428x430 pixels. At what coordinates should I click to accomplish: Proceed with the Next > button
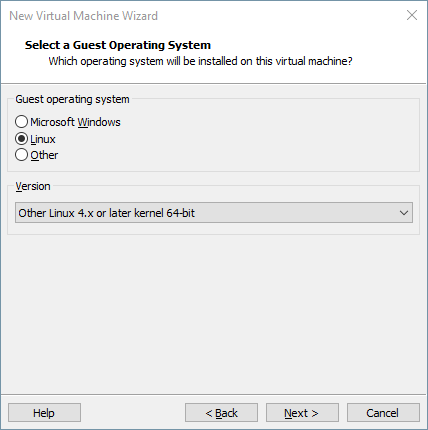coord(302,413)
